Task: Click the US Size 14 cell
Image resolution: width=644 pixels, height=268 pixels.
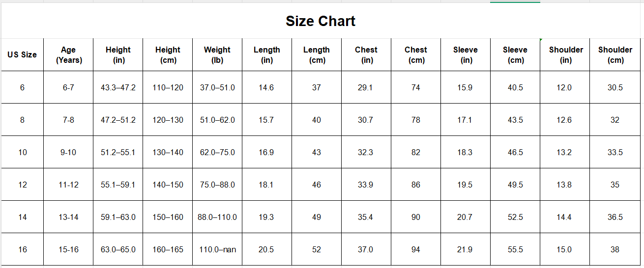Action: [22, 217]
